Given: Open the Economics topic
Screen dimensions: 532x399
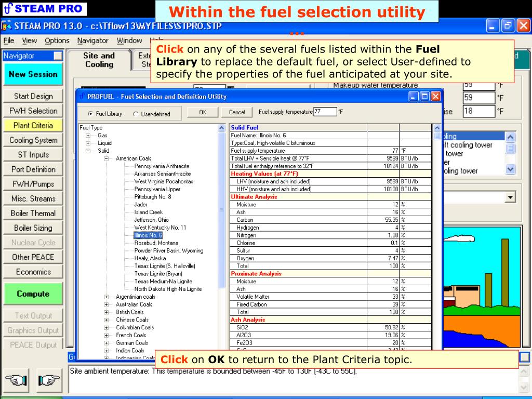Looking at the screenshot, I should 33,272.
